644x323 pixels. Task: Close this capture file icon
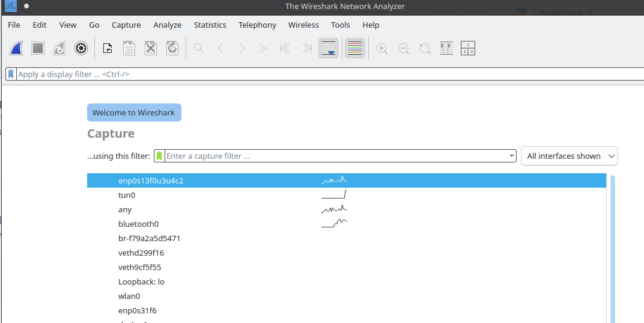(x=151, y=49)
